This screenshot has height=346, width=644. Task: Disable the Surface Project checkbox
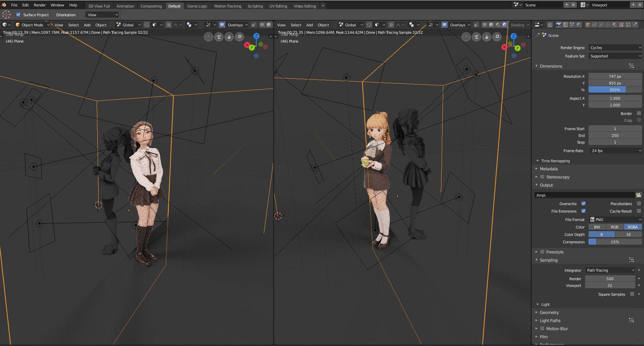(x=18, y=15)
